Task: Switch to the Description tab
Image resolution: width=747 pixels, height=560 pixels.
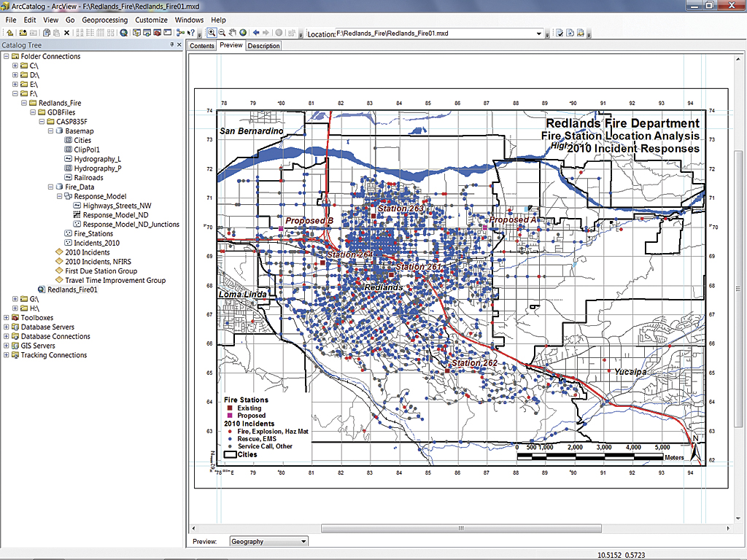Action: [263, 46]
